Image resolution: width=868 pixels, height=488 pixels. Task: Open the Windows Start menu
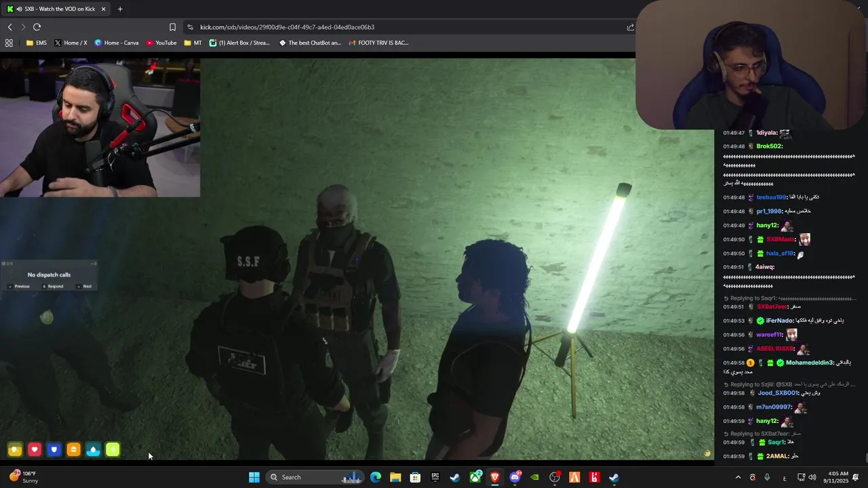click(x=254, y=477)
